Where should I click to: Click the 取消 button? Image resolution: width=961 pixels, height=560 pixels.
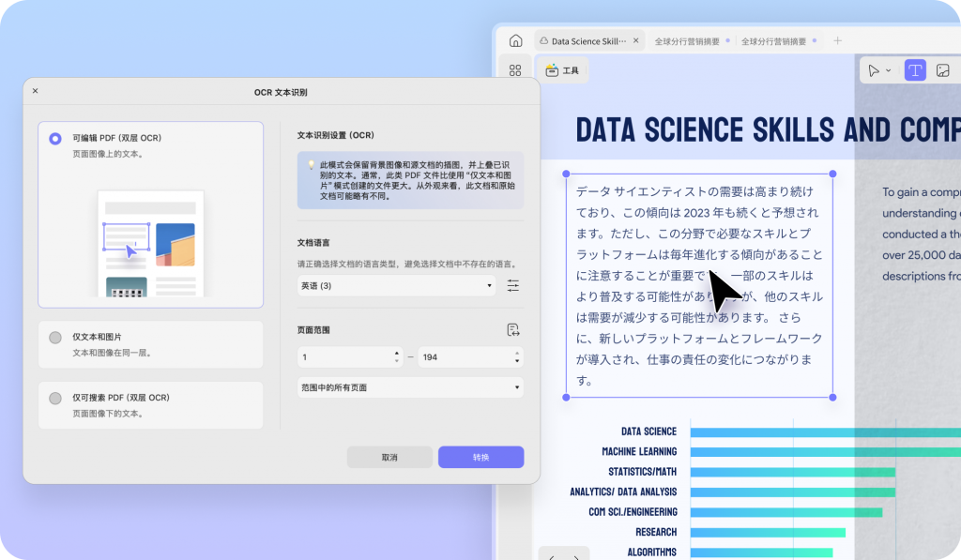[389, 457]
